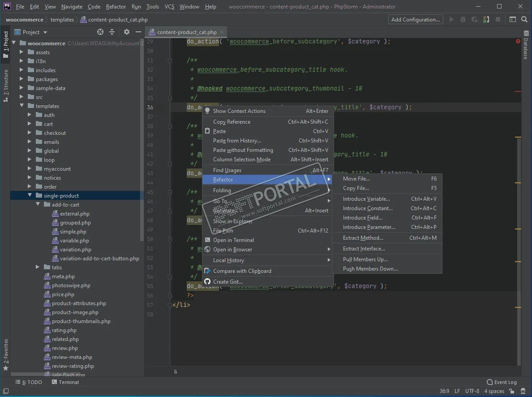The image size is (532, 397).
Task: Toggle the read-only lock icon in status bar
Action: [512, 391]
